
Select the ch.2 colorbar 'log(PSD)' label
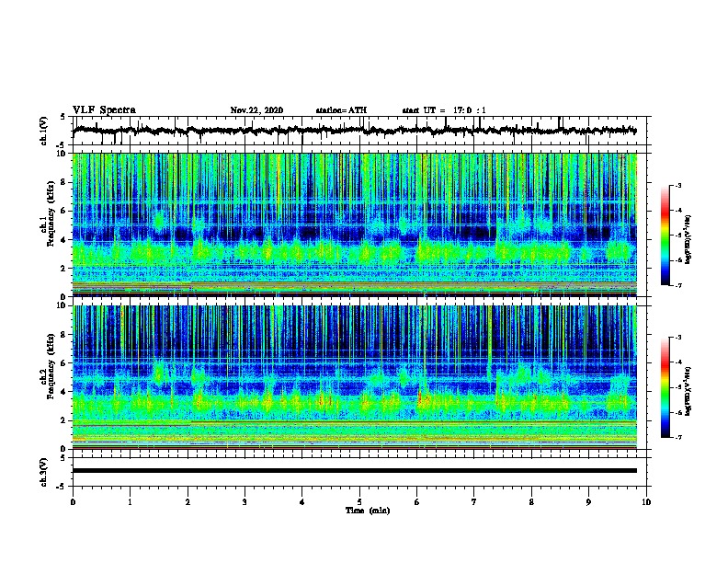coord(688,392)
